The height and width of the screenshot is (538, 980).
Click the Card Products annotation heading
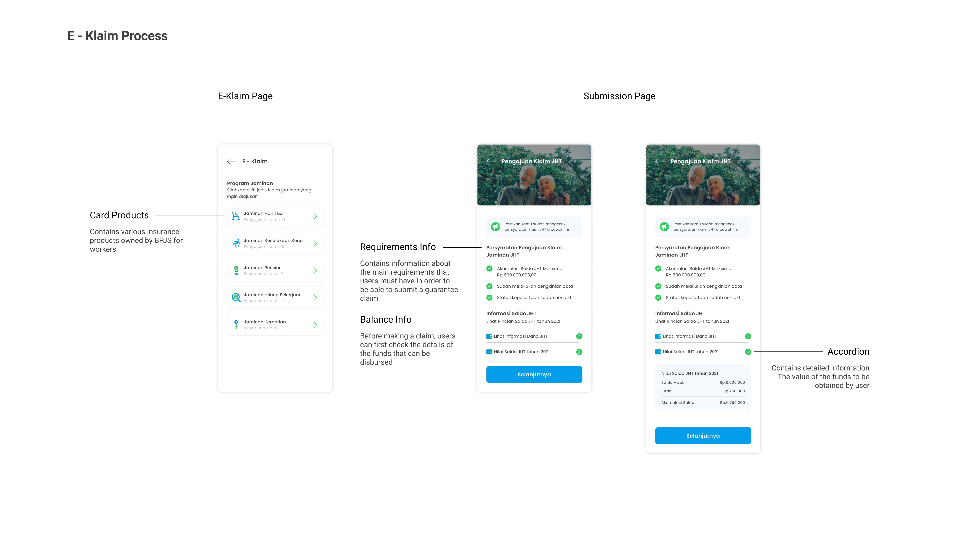click(119, 216)
